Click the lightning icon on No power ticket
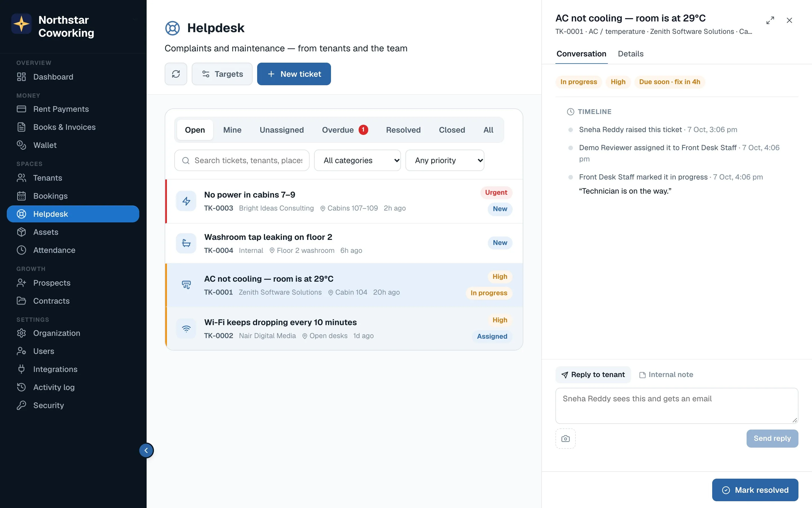 186,201
